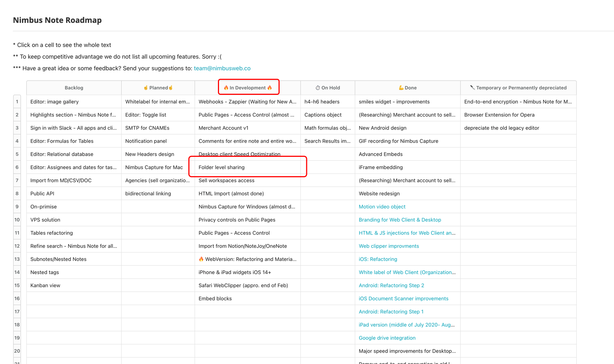Click the fire icon before WebVersion: Refactoring
The height and width of the screenshot is (364, 614).
click(201, 259)
